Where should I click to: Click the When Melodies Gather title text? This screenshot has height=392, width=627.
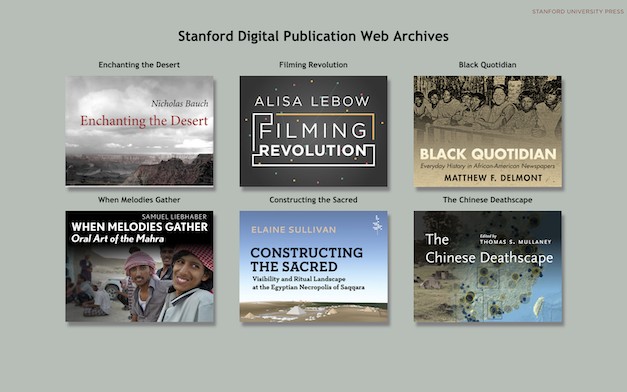[x=139, y=200]
